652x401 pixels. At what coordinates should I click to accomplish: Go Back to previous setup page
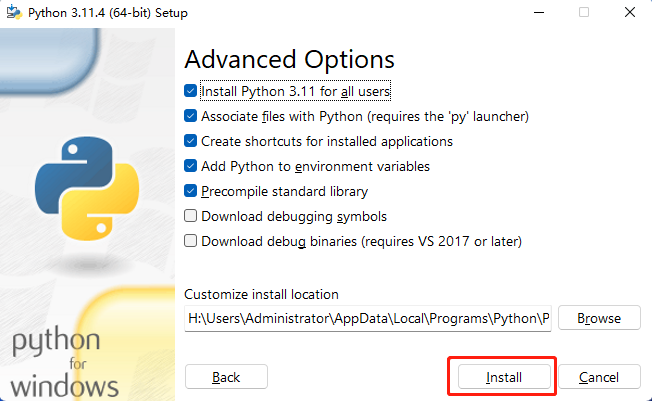point(226,377)
